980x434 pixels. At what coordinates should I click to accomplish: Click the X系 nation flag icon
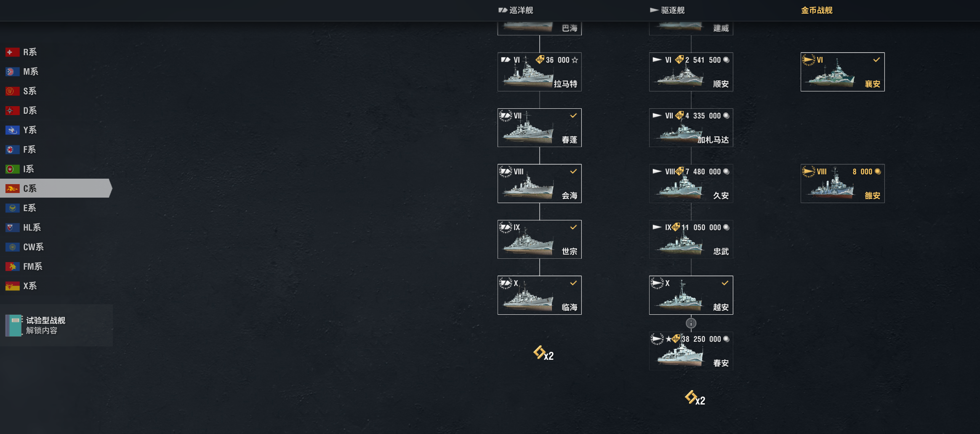pyautogui.click(x=13, y=286)
